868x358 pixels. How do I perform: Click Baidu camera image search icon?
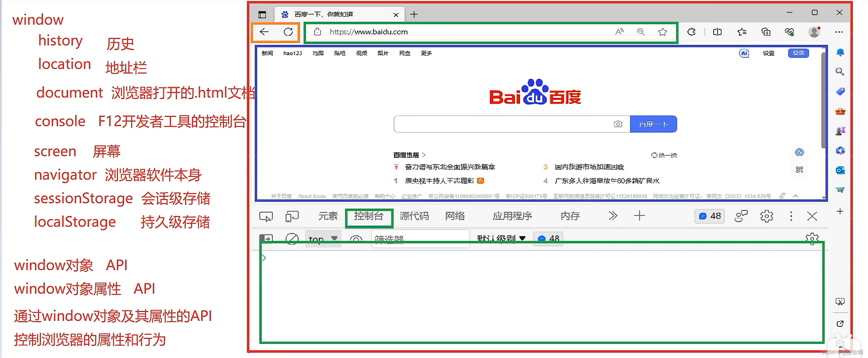[617, 124]
